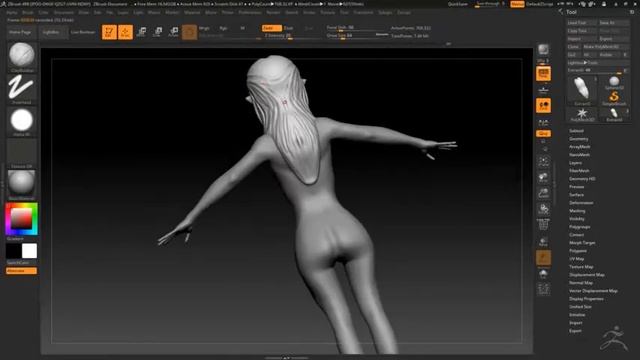
Task: Open the Zplugin menu
Action: click(x=385, y=13)
